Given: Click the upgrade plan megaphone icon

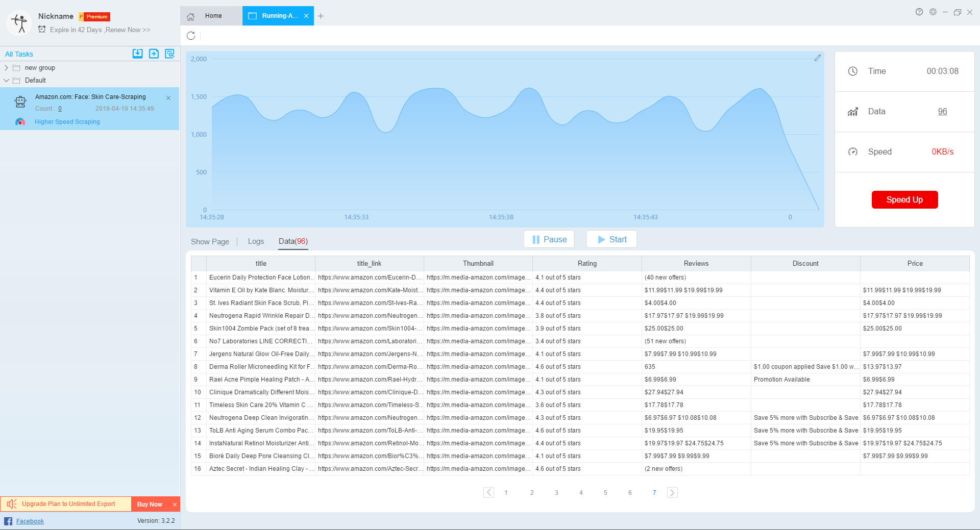Looking at the screenshot, I should point(12,504).
